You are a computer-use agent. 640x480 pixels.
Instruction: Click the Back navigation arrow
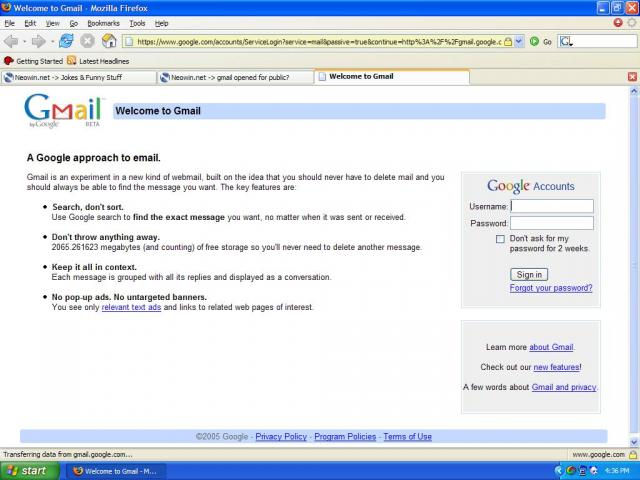(x=11, y=41)
